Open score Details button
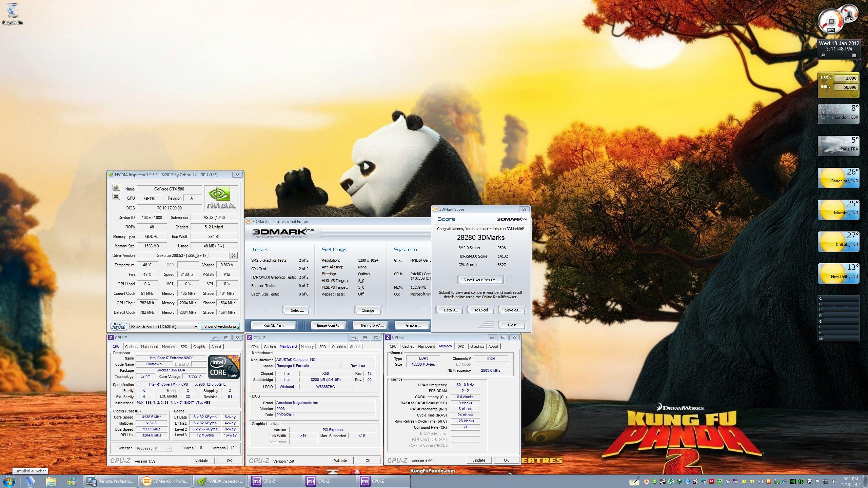The image size is (868, 488). pos(451,310)
